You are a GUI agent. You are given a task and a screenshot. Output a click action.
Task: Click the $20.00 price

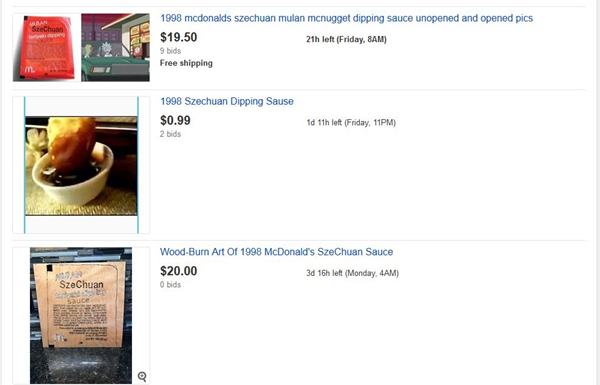tap(179, 271)
